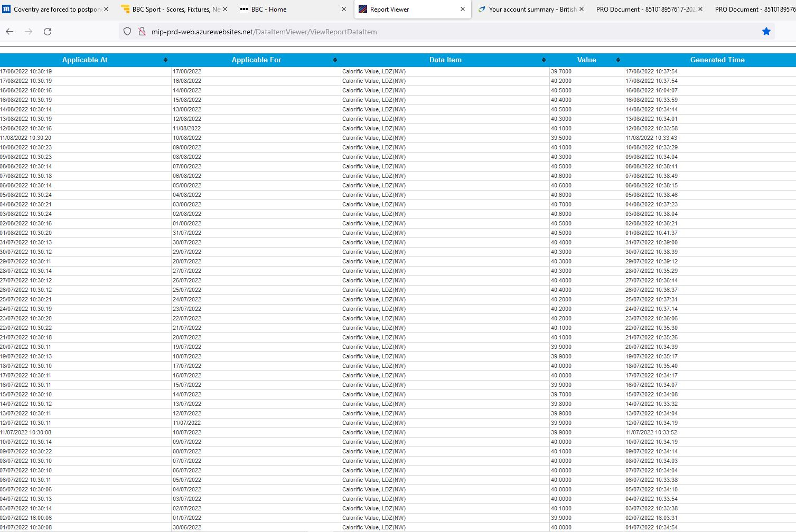Click the browser back arrow
The height and width of the screenshot is (532, 796).
10,32
